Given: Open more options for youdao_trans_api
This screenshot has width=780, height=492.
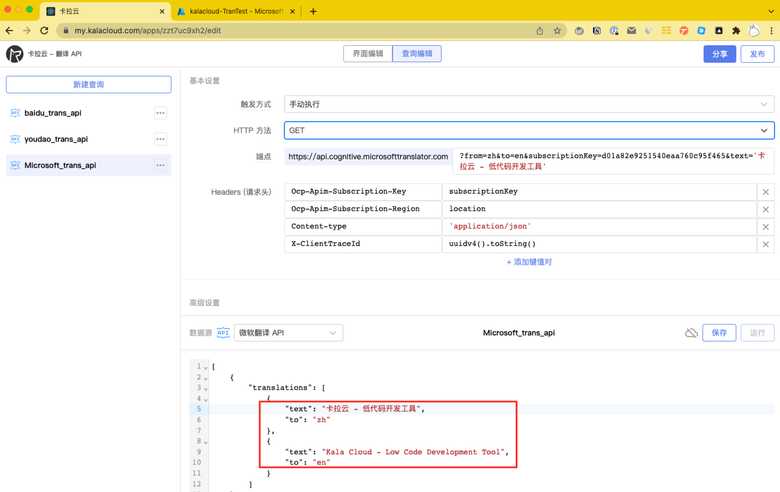Looking at the screenshot, I should [x=160, y=139].
